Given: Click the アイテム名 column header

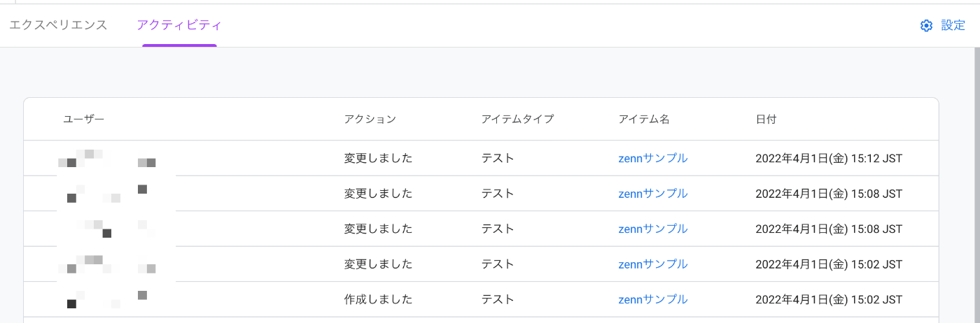Looking at the screenshot, I should [x=644, y=120].
